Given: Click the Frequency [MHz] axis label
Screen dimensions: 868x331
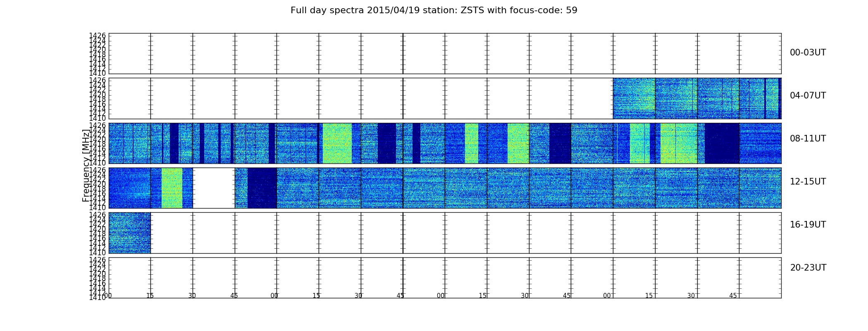Looking at the screenshot, I should 86,165.
